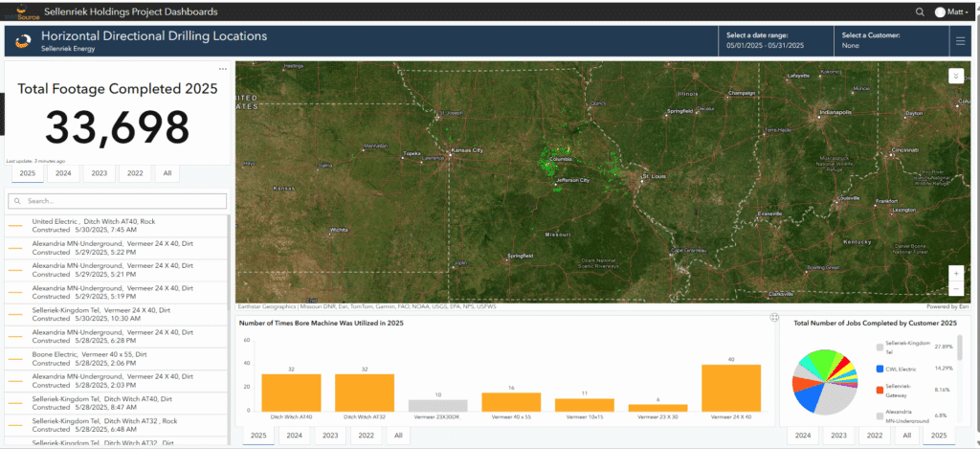Click the Ditch Witch AT32 bar

[x=365, y=393]
